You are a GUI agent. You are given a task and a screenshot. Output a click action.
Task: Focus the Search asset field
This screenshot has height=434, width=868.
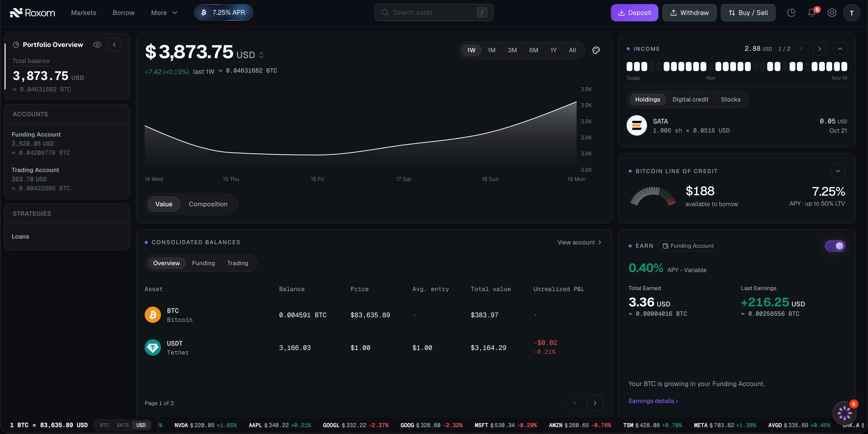point(434,13)
